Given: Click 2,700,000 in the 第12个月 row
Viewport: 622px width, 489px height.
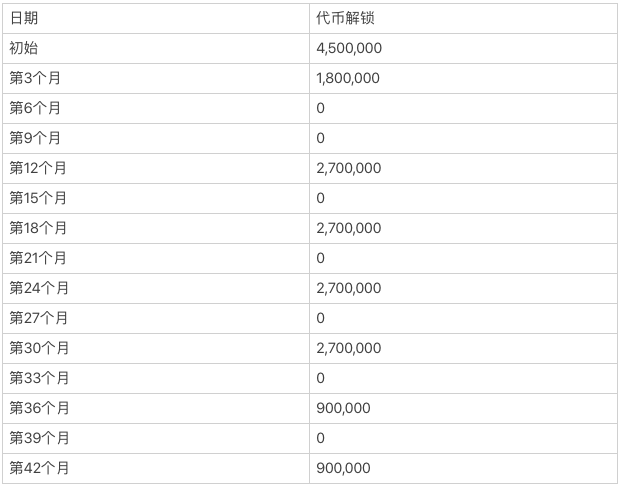Looking at the screenshot, I should [349, 168].
